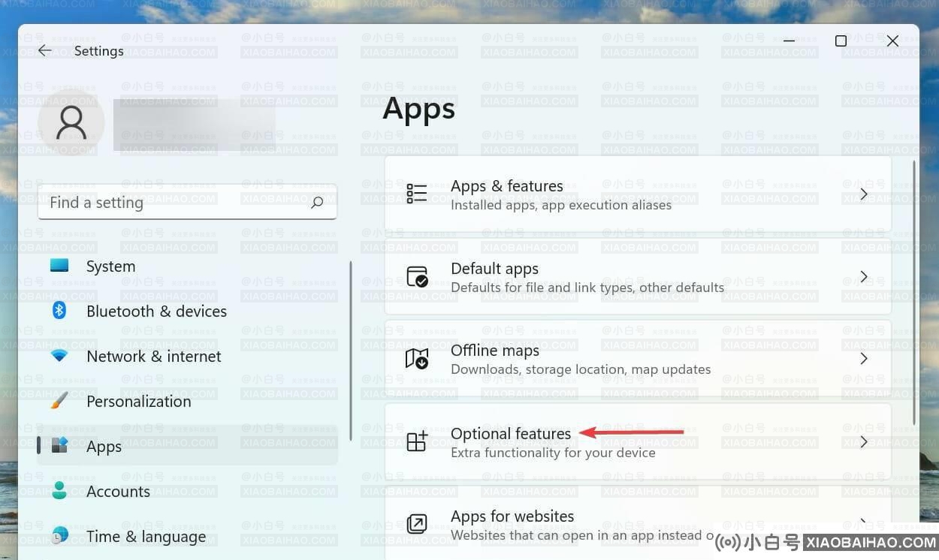
Task: Click the 'Settings' window title
Action: pos(99,51)
